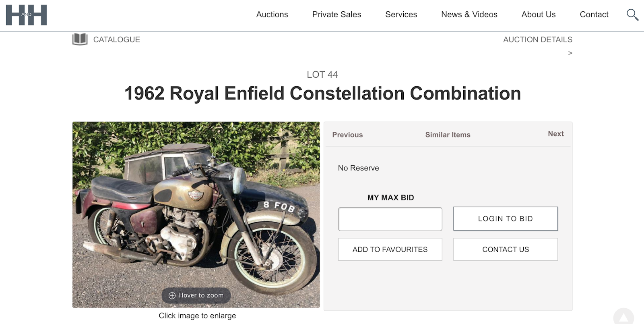
Task: Click CONTACT US below the bid form
Action: (505, 249)
